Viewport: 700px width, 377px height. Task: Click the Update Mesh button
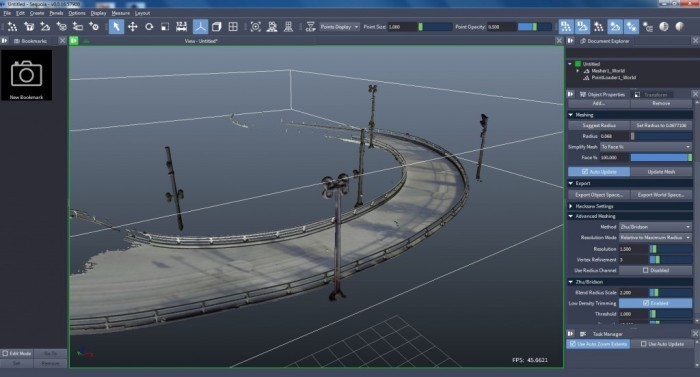661,172
